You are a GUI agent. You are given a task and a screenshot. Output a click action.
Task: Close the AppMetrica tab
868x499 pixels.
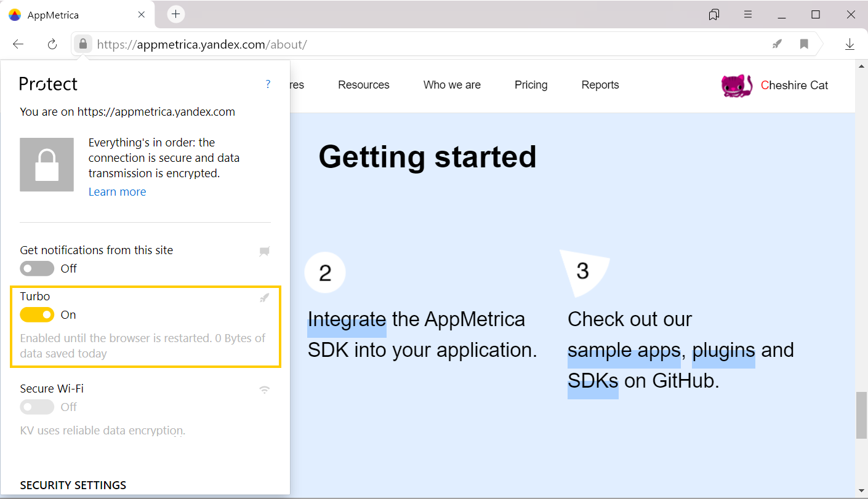tap(142, 15)
